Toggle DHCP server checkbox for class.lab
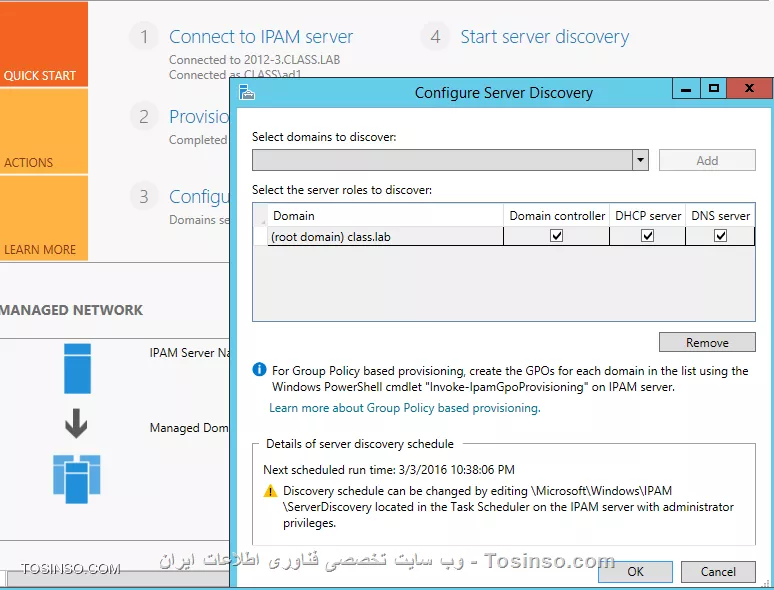The width and height of the screenshot is (774, 590). click(x=647, y=236)
